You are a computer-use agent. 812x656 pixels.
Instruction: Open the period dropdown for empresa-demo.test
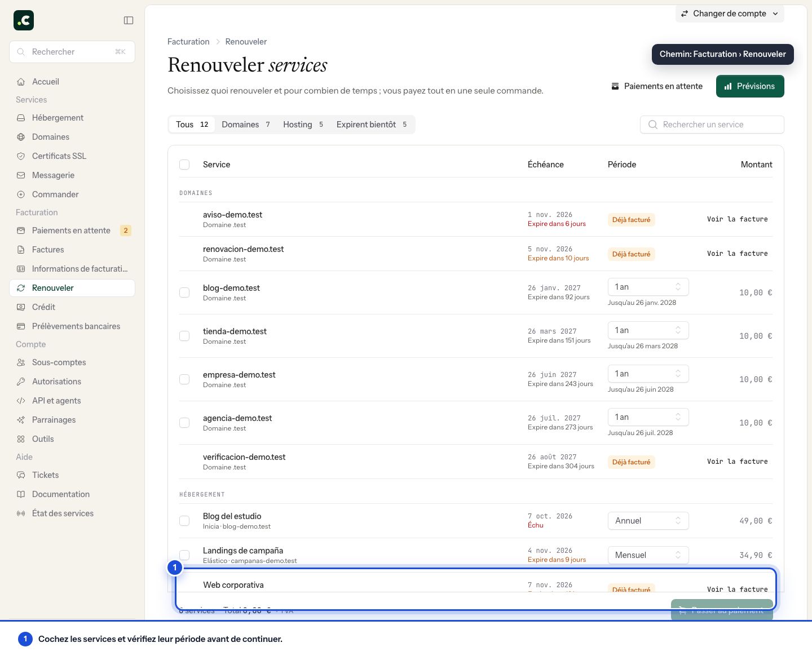648,374
